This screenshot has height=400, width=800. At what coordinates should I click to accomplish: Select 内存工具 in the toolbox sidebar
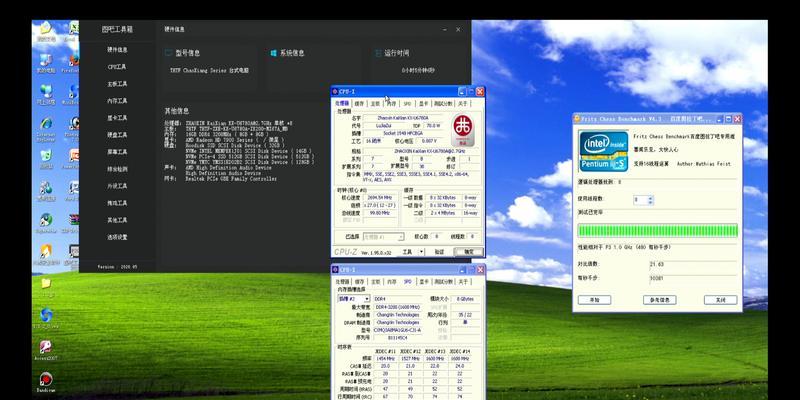coord(117,101)
